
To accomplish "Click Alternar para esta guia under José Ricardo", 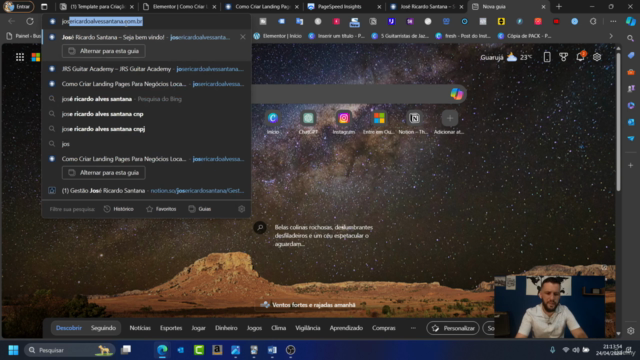I will (x=104, y=51).
